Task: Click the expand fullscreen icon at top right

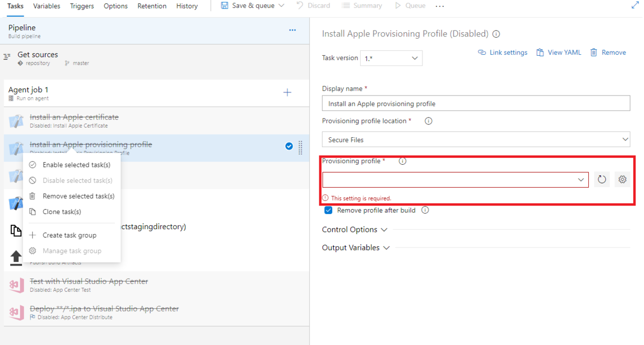Action: pyautogui.click(x=635, y=5)
